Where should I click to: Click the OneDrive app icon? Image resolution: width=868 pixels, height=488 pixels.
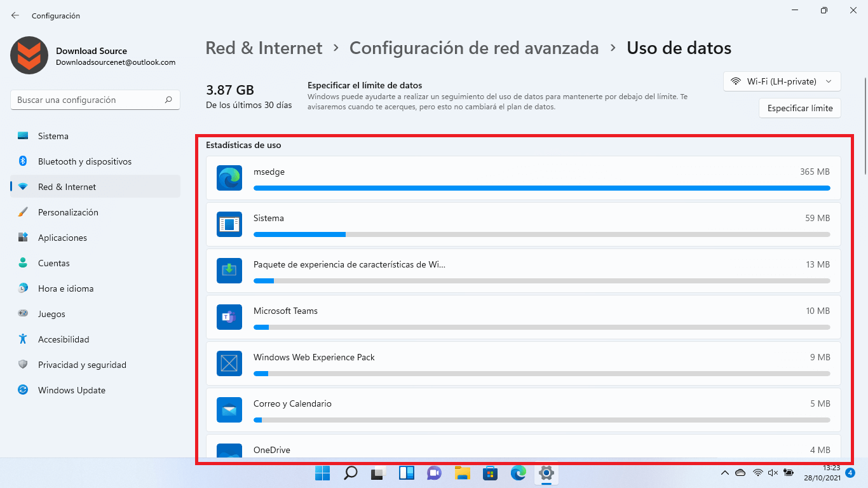pos(229,451)
